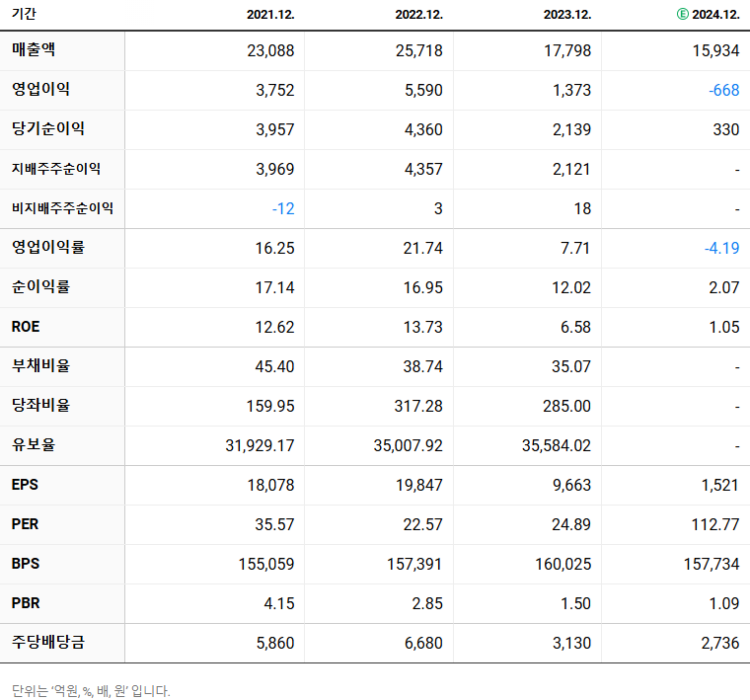Click the 영업이익률 value 21.74
The image size is (750, 700).
point(422,248)
